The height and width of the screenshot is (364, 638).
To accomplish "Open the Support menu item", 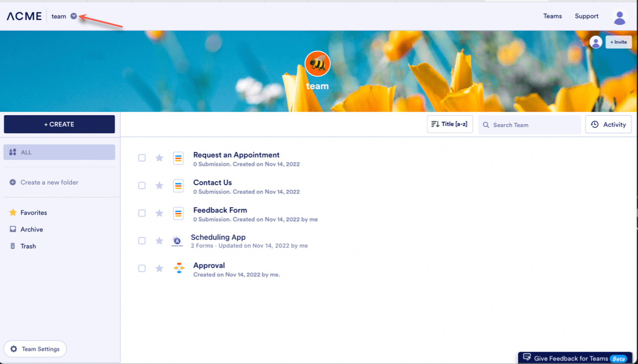I will tap(587, 16).
